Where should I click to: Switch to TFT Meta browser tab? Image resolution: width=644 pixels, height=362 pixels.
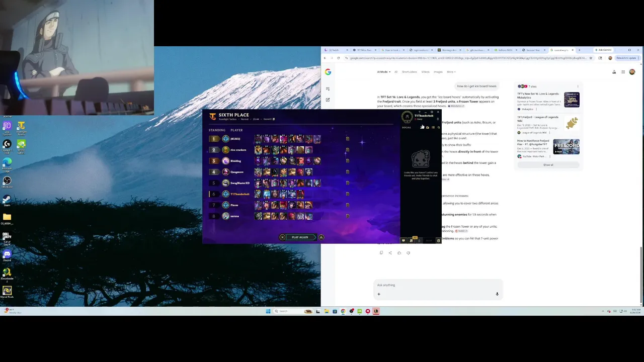[364, 50]
